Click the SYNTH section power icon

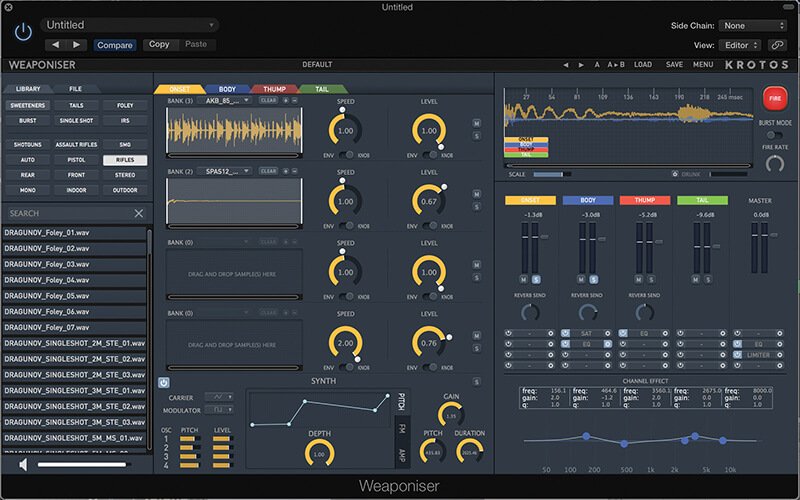163,383
